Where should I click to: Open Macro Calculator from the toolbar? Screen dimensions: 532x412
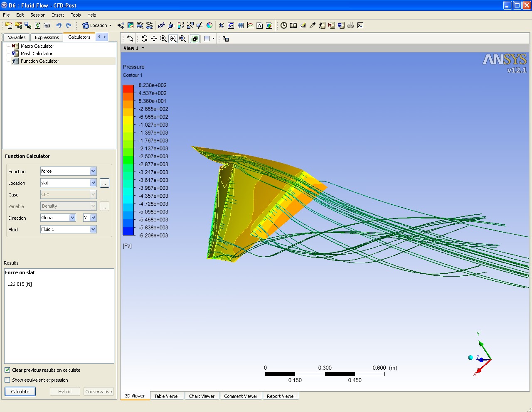(x=332, y=25)
